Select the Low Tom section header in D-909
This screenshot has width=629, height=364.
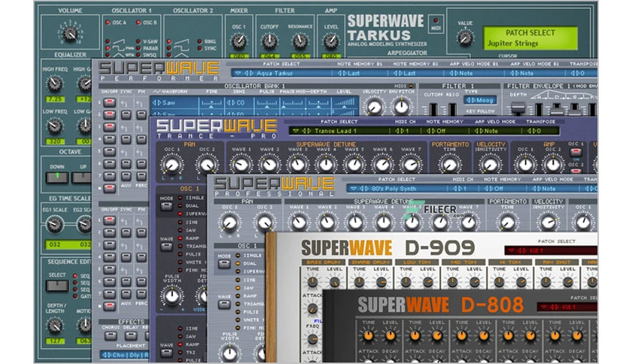(416, 262)
